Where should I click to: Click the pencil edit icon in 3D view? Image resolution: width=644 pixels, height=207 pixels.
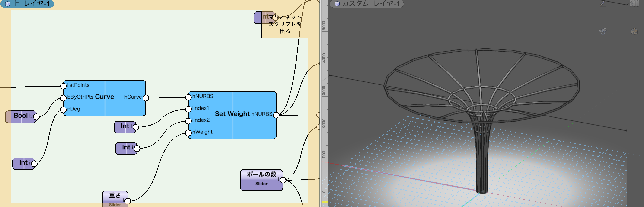(x=603, y=4)
